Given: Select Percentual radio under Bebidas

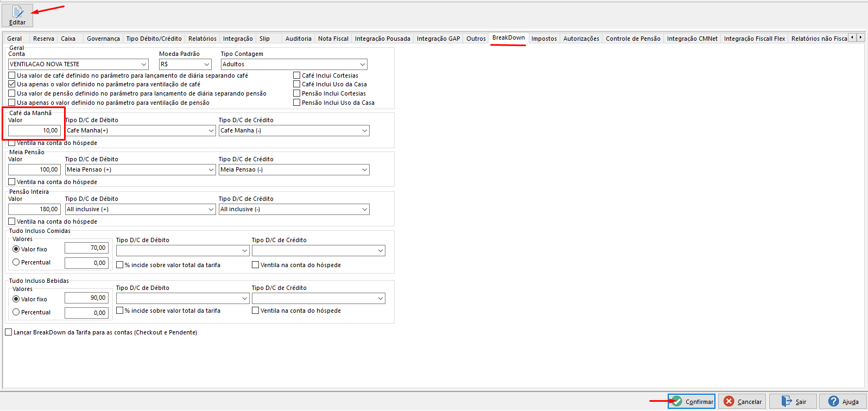Looking at the screenshot, I should [x=16, y=312].
